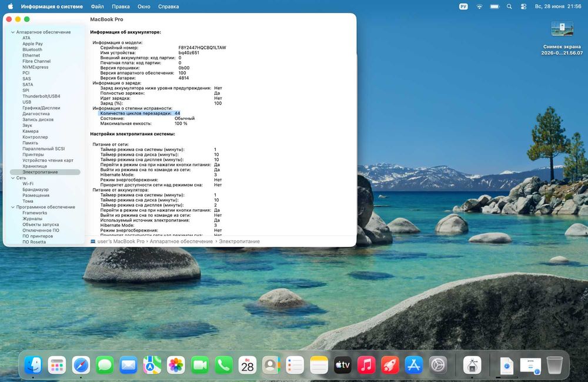Screen dimensions: 588x382
Task: Open App Store in Dock
Action: 414,365
